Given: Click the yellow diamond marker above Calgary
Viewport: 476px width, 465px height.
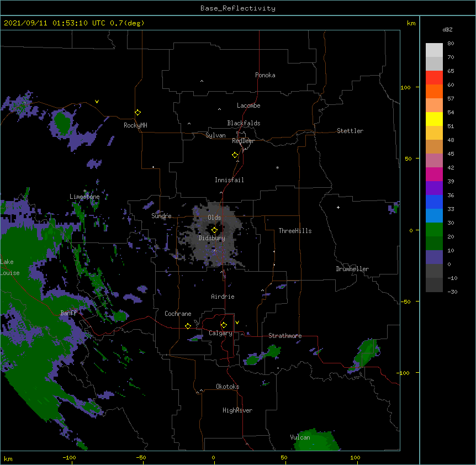Looking at the screenshot, I should tap(224, 325).
